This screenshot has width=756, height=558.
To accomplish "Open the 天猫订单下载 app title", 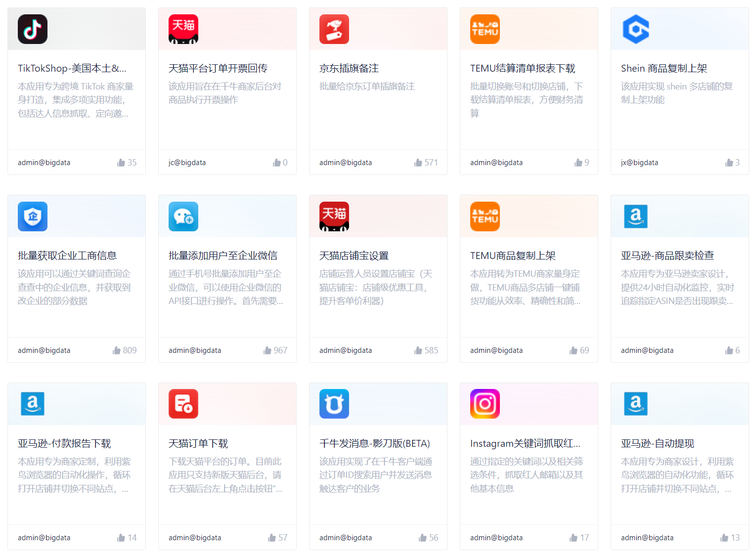I will coord(198,443).
